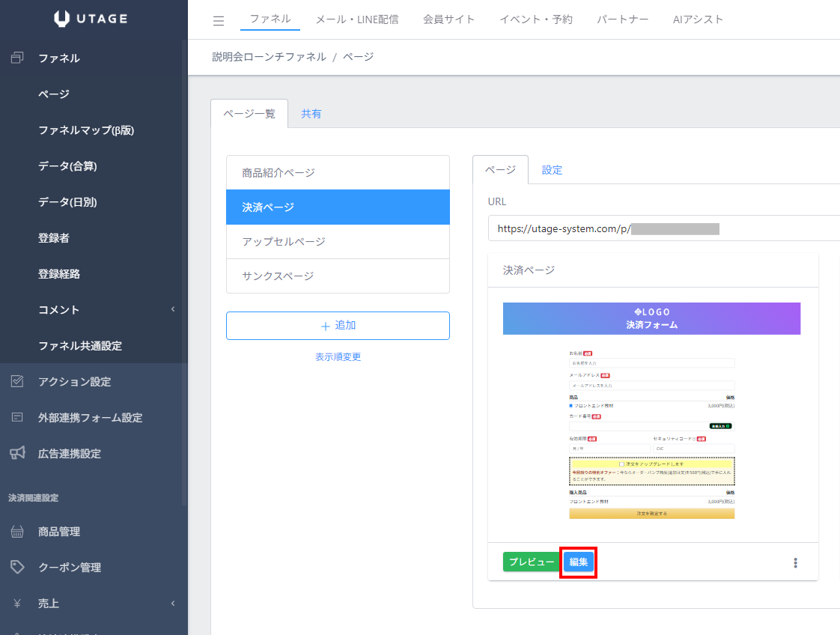Open the funnel icon in sidebar
Image resolution: width=840 pixels, height=635 pixels.
coord(17,58)
